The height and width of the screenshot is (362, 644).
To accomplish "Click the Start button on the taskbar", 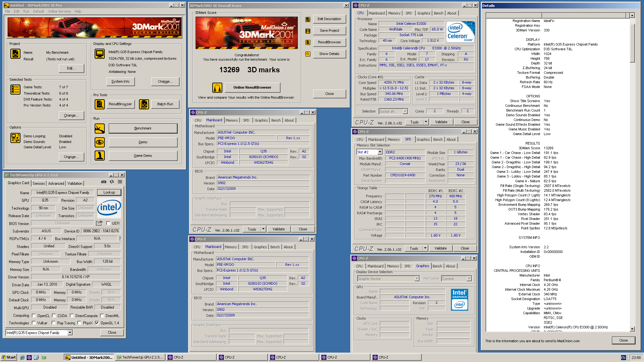I will (x=9, y=357).
